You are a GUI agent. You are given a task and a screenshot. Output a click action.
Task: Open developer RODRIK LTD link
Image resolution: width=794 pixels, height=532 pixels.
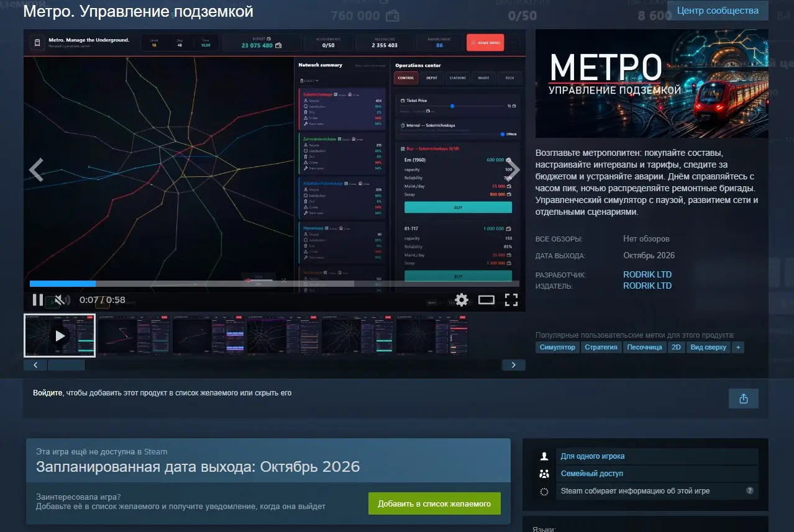click(x=647, y=274)
